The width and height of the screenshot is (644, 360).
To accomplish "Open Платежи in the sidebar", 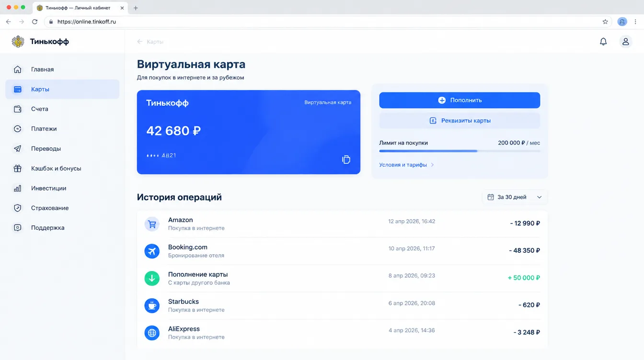I will coord(62,129).
